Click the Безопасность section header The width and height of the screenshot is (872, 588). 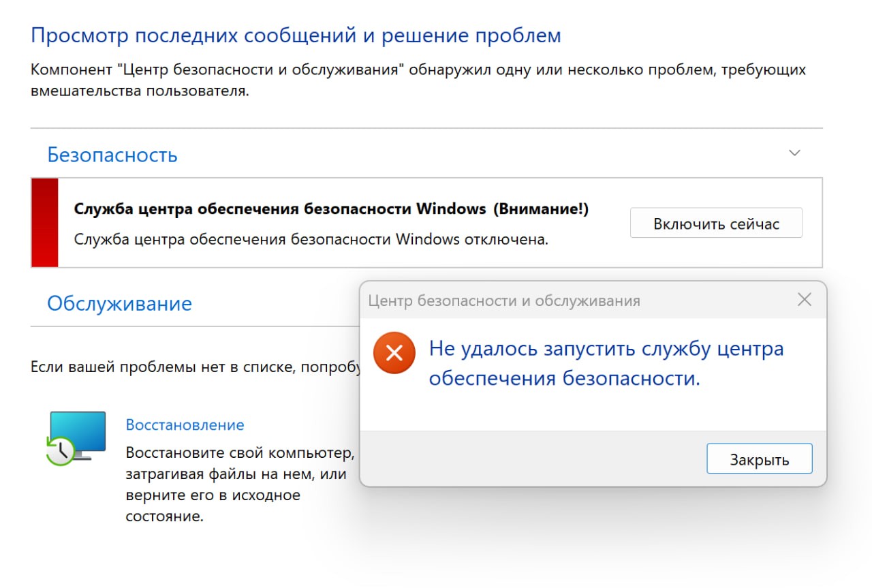pyautogui.click(x=112, y=155)
